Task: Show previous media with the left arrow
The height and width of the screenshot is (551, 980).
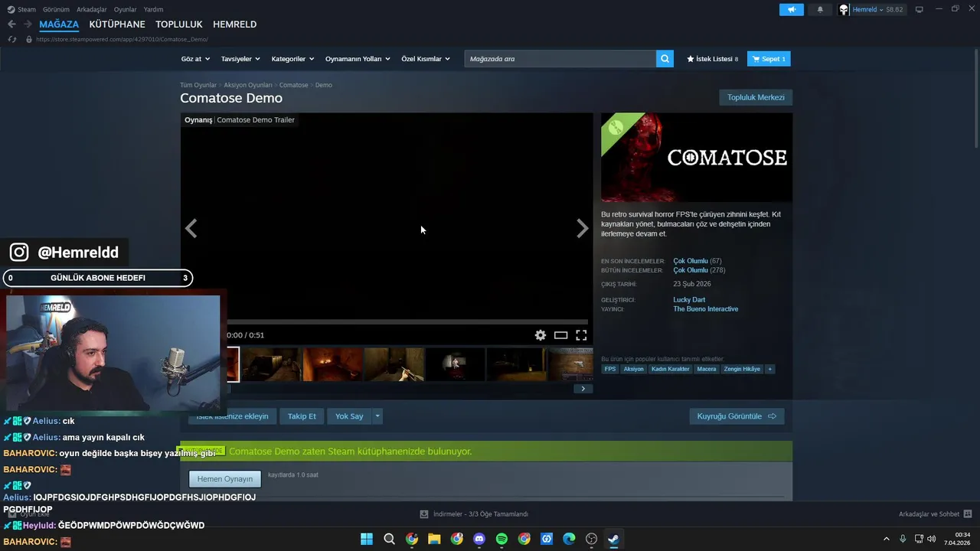Action: click(x=191, y=228)
